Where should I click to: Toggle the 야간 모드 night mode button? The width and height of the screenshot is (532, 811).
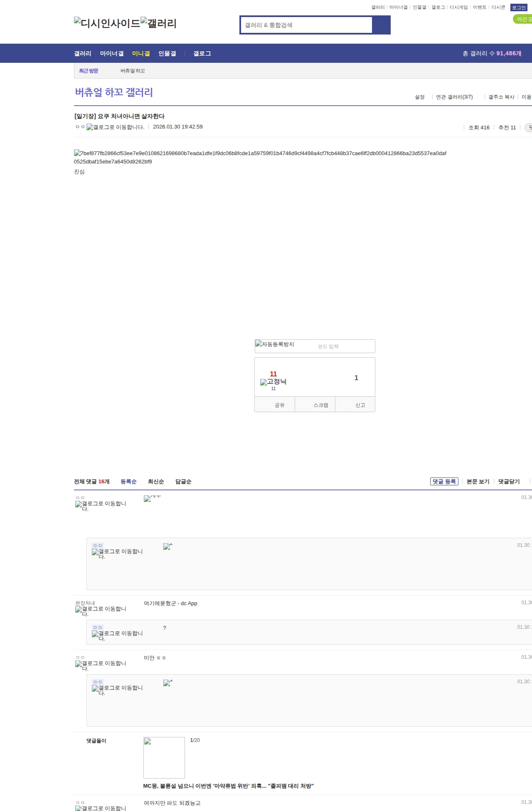tap(523, 19)
